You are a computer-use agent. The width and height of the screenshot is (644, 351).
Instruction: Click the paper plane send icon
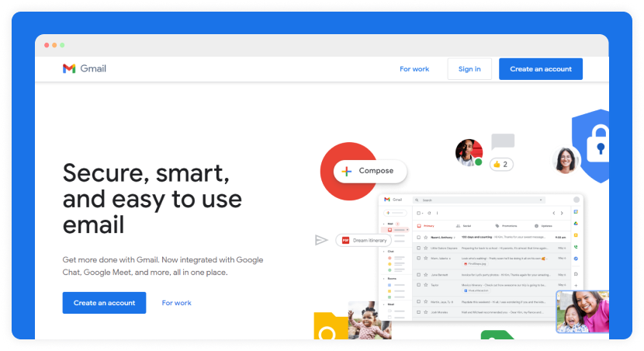pos(321,240)
